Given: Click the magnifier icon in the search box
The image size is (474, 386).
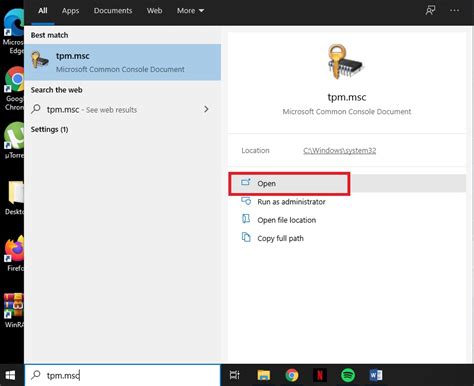Looking at the screenshot, I should [35, 375].
